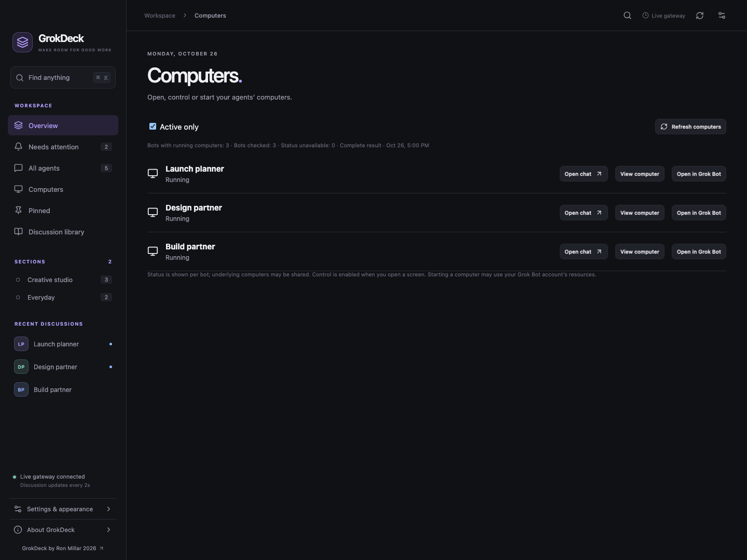Toggle the Active only checkbox
Image resolution: width=747 pixels, height=560 pixels.
pos(153,126)
